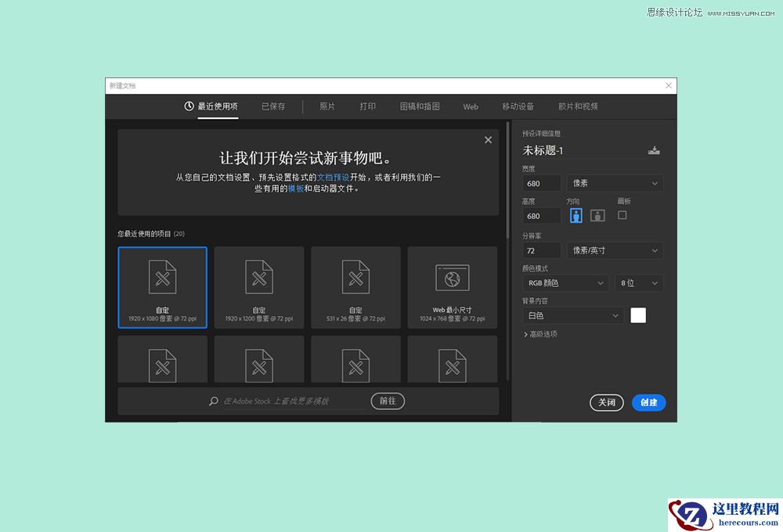Select landscape orientation for the document
The image size is (783, 532).
click(x=597, y=215)
